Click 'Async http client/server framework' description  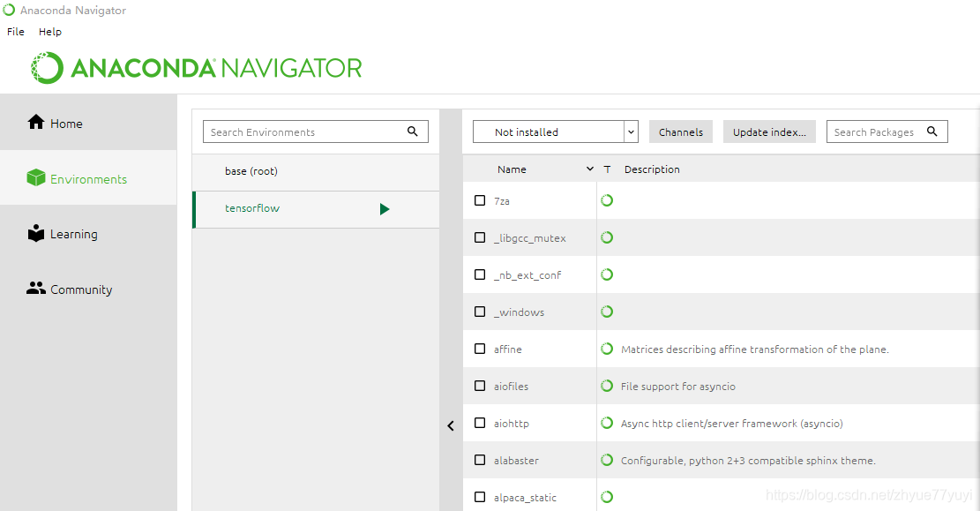[732, 424]
